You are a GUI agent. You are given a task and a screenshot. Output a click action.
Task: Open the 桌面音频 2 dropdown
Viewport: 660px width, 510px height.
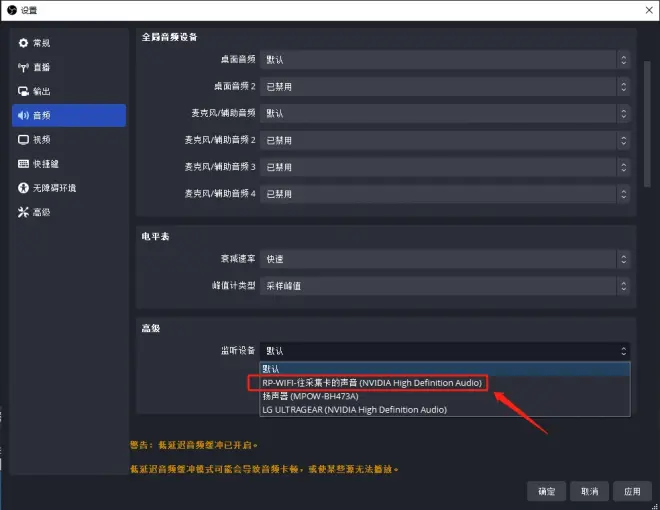click(x=445, y=87)
